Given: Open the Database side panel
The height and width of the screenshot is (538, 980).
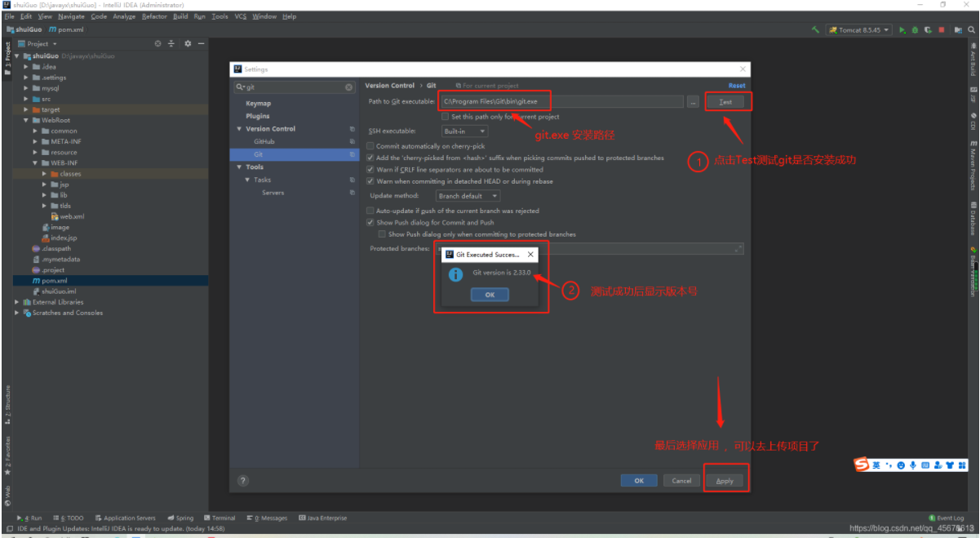Looking at the screenshot, I should (x=973, y=218).
